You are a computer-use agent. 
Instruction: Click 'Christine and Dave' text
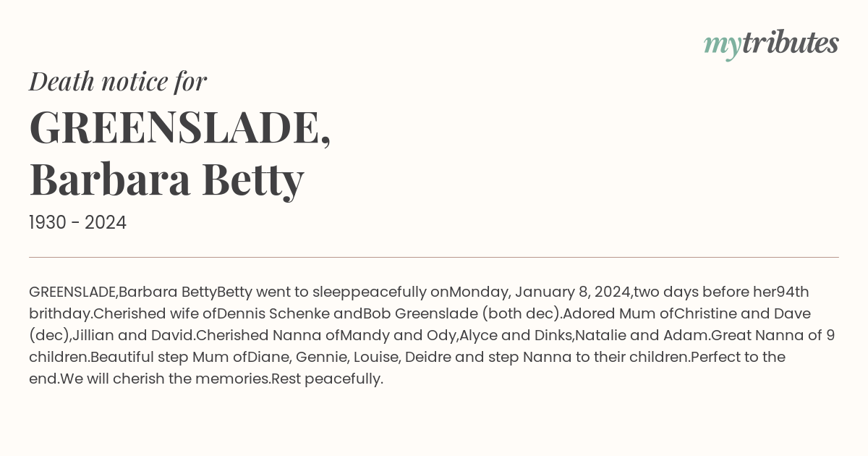742,314
